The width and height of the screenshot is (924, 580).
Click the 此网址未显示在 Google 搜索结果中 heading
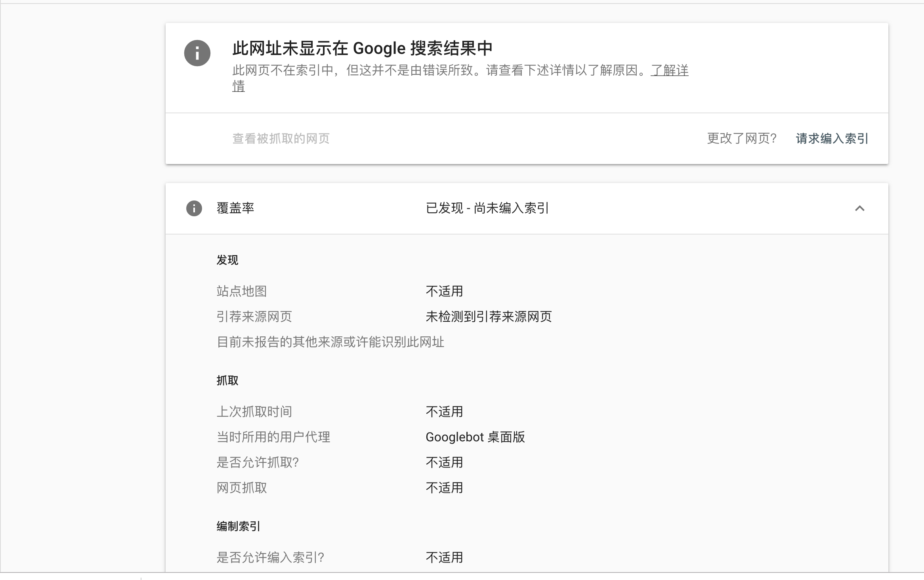(x=362, y=48)
